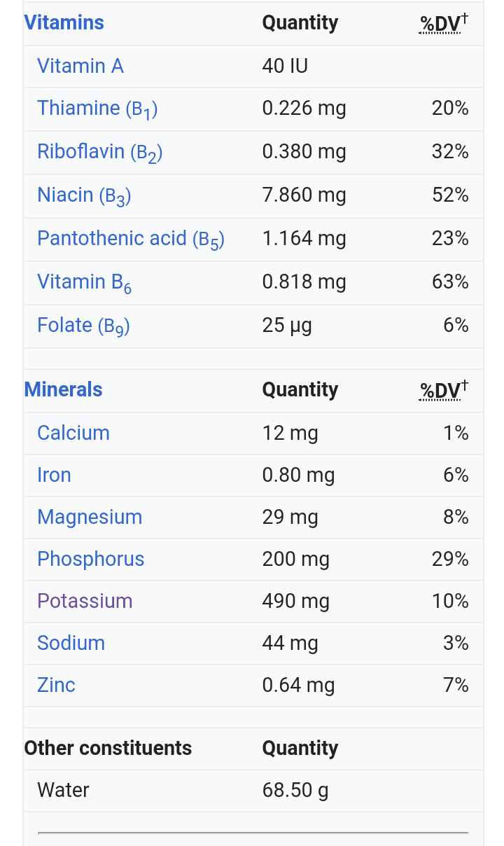Open the Riboflavin (B2) article link
504x846 pixels.
tap(100, 152)
